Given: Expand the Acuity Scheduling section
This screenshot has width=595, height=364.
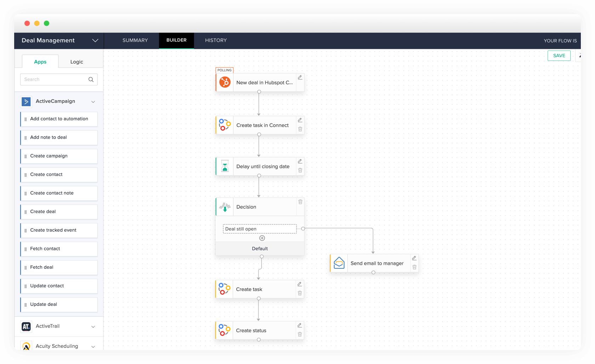Looking at the screenshot, I should (x=93, y=346).
